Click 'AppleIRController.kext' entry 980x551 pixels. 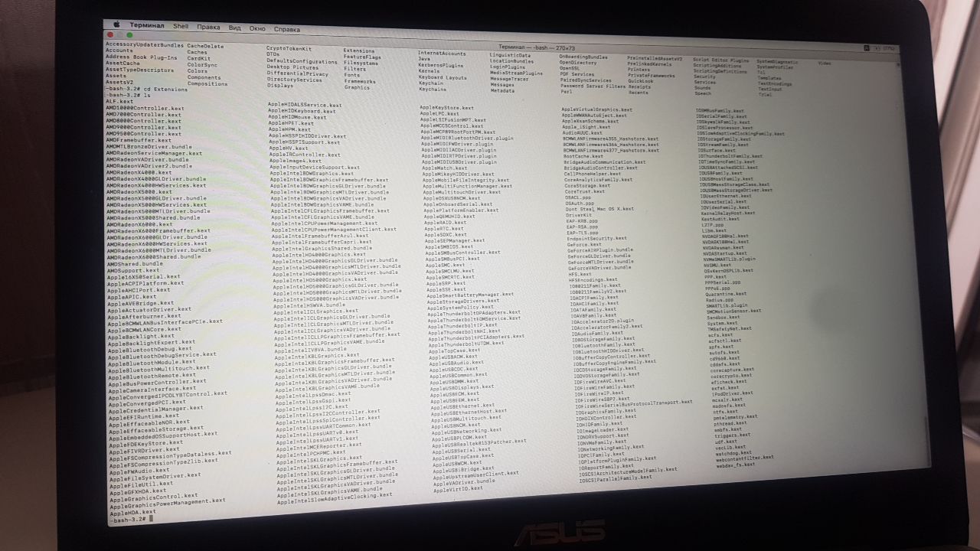(305, 155)
